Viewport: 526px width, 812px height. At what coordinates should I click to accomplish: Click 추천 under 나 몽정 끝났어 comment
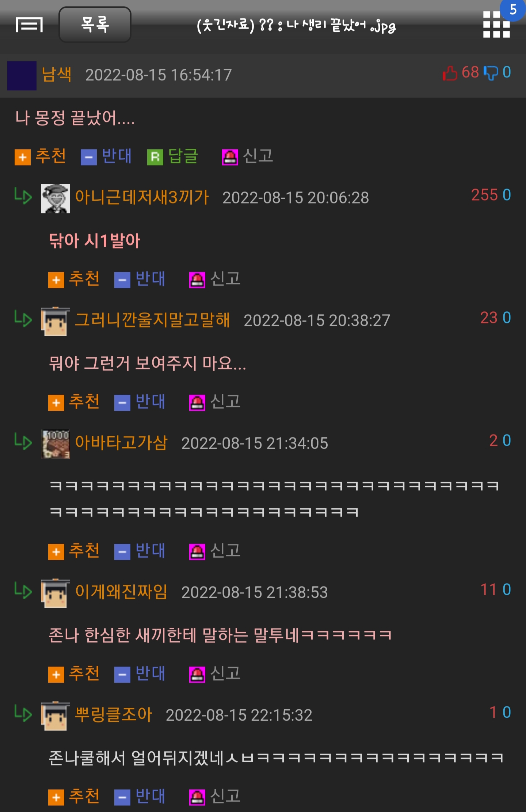click(x=40, y=156)
